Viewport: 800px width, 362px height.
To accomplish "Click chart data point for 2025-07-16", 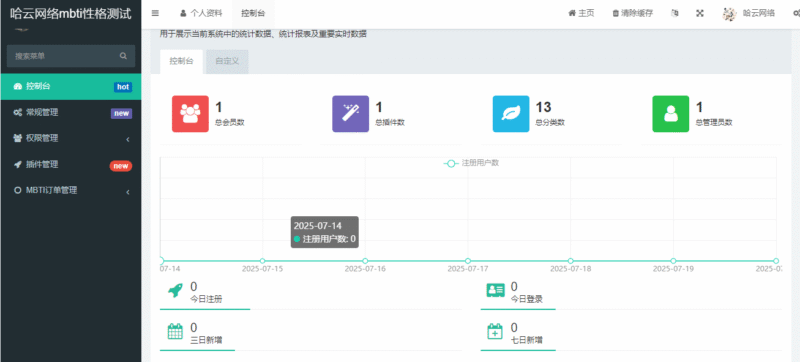I will point(365,261).
